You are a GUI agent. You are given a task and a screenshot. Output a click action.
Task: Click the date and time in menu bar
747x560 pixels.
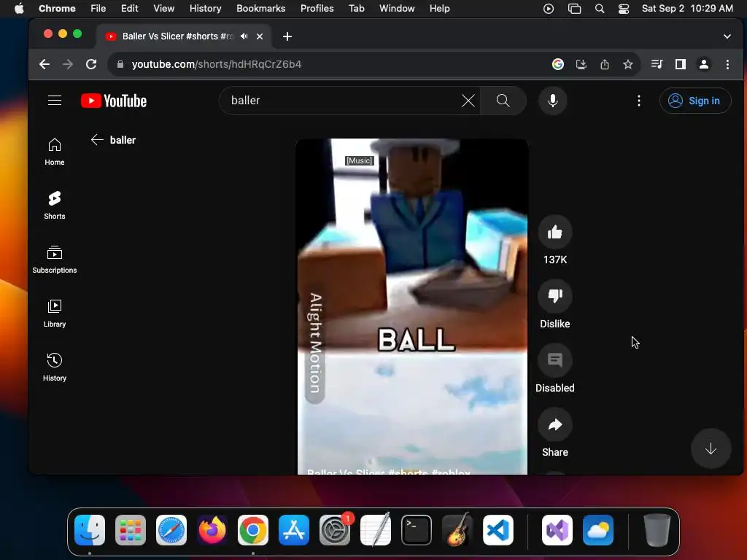[687, 9]
